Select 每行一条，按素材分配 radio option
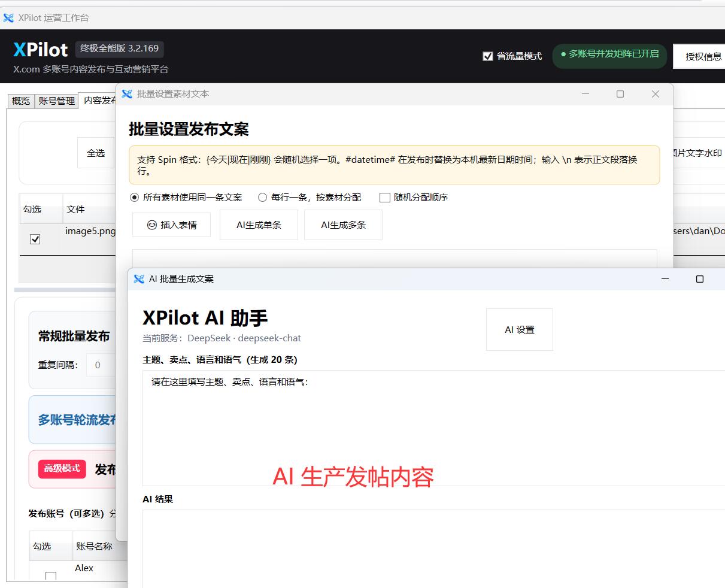The width and height of the screenshot is (725, 588). point(262,197)
